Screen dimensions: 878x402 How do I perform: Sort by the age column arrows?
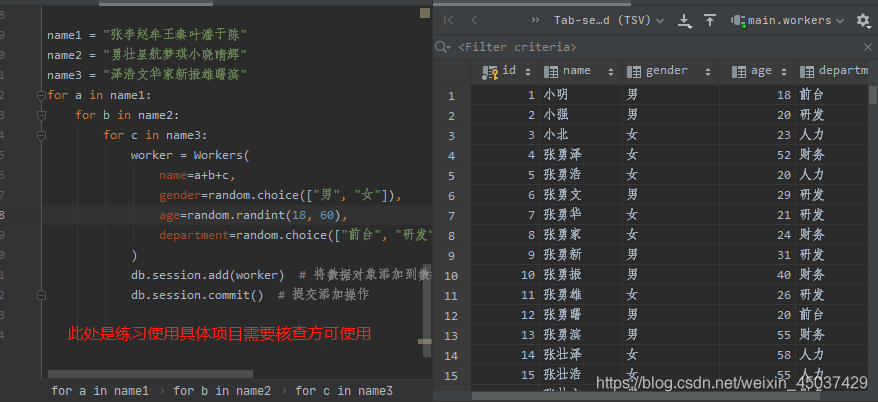[x=784, y=72]
